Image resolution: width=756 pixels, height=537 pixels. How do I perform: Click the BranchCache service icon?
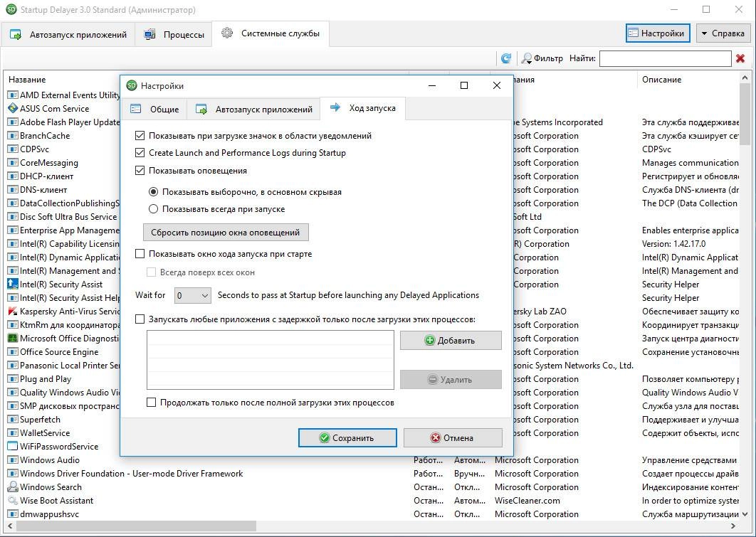tap(13, 135)
